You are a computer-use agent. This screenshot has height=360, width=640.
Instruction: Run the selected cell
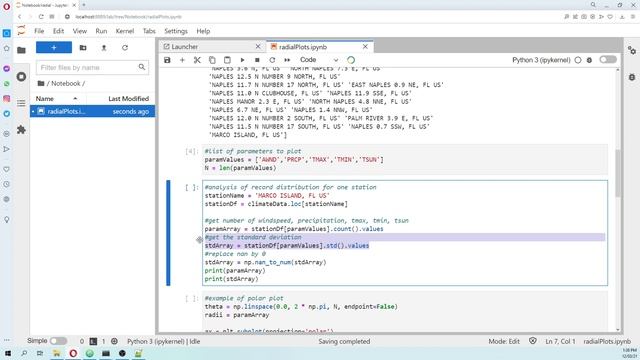pyautogui.click(x=242, y=60)
